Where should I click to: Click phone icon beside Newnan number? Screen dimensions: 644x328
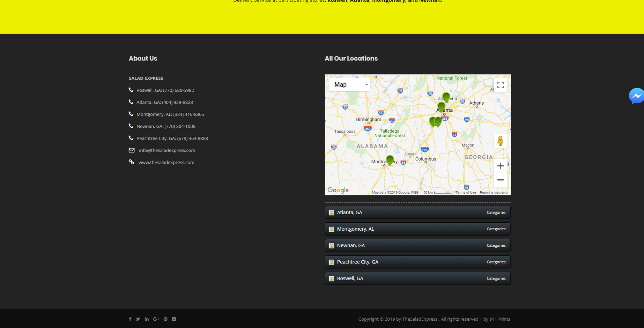click(x=131, y=126)
